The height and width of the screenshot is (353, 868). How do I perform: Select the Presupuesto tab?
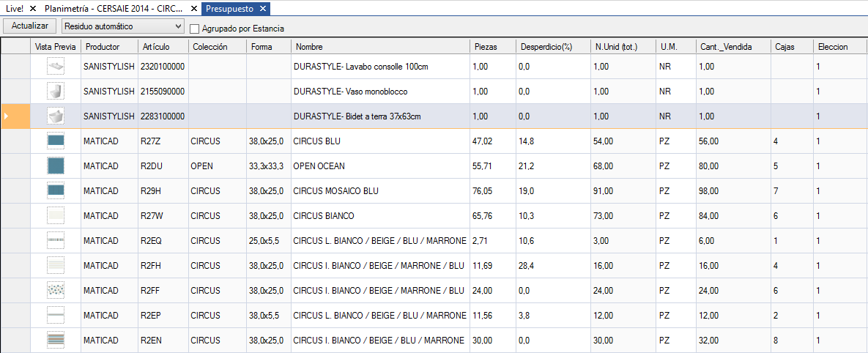coord(230,8)
